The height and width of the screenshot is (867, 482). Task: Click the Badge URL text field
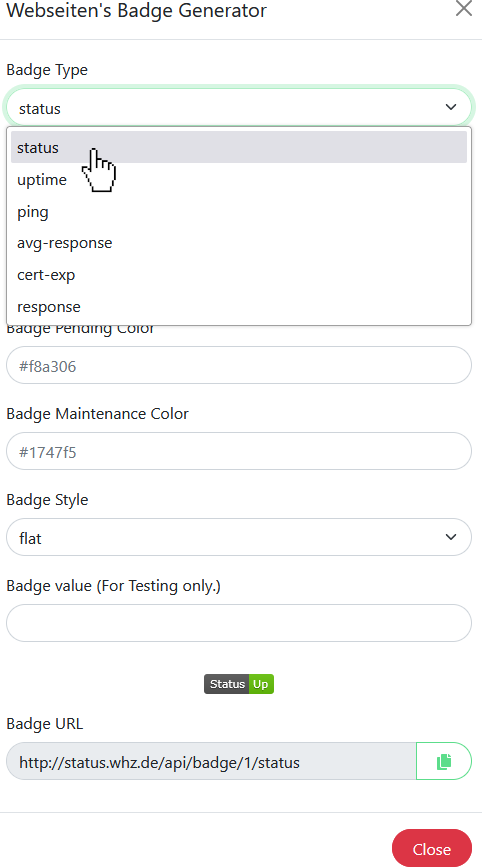[211, 761]
